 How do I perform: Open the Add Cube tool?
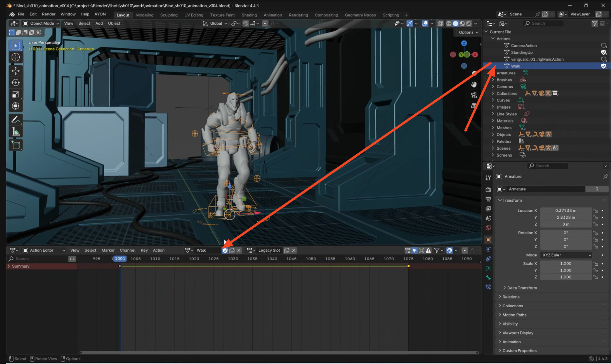[x=16, y=145]
